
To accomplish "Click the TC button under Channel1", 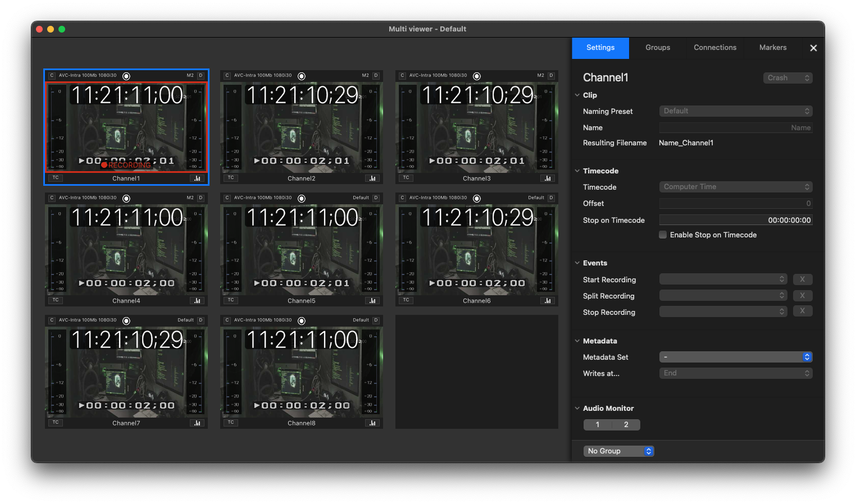I will pos(56,178).
